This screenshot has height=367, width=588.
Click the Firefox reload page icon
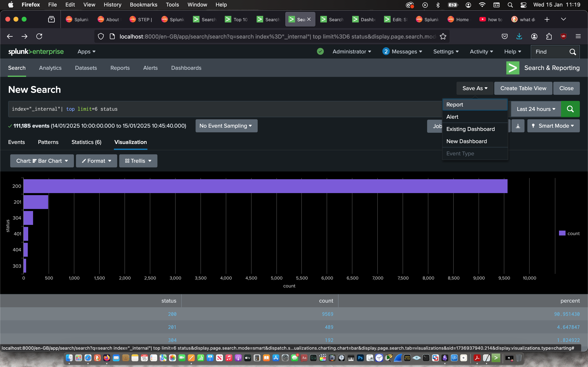39,36
